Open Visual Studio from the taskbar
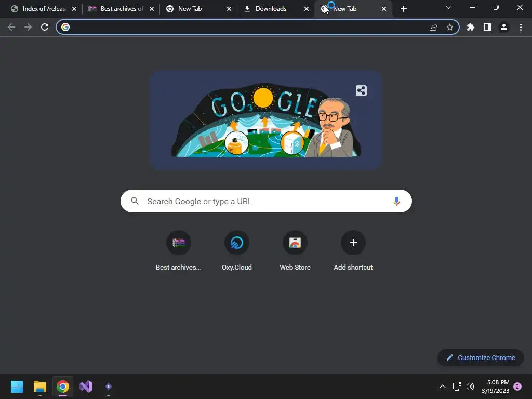Image resolution: width=532 pixels, height=399 pixels. 86,387
